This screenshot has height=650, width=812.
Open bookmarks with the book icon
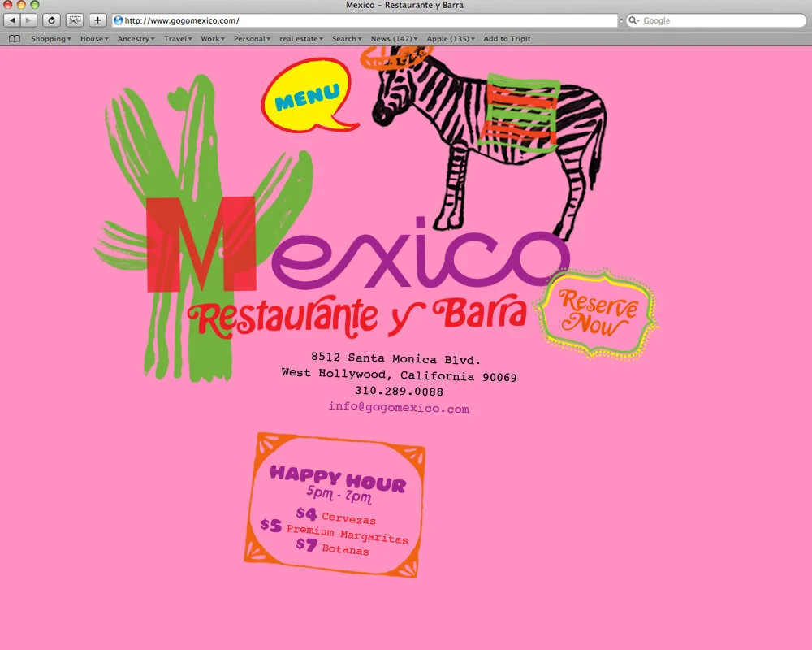coord(14,38)
